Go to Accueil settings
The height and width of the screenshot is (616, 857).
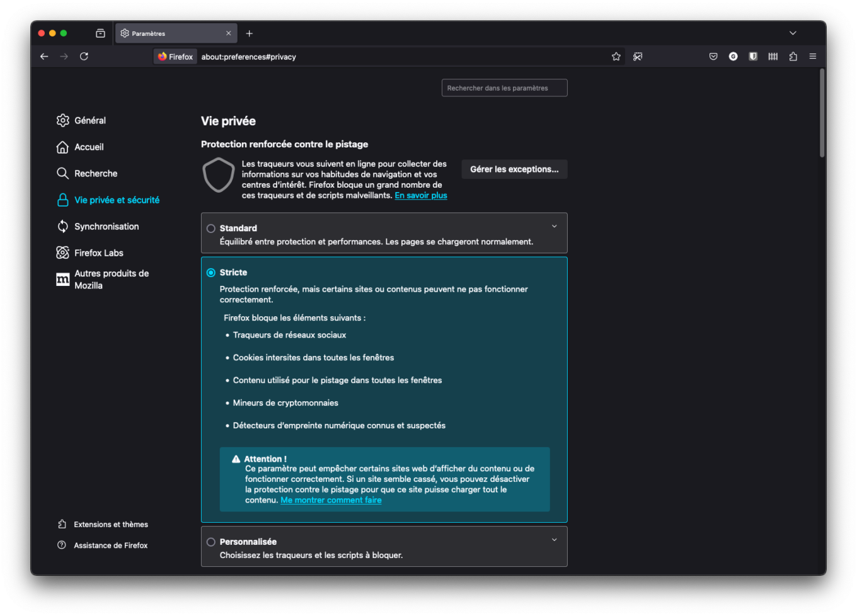pos(89,147)
